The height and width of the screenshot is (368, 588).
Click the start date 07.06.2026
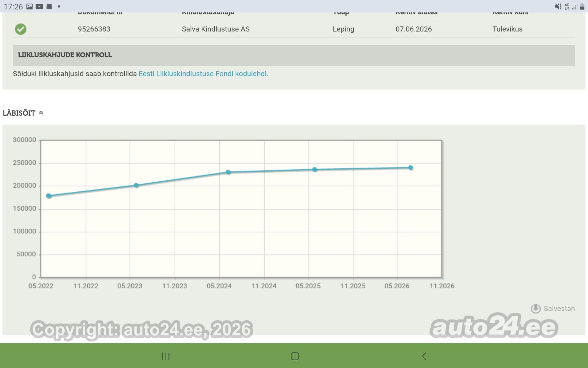tap(414, 29)
